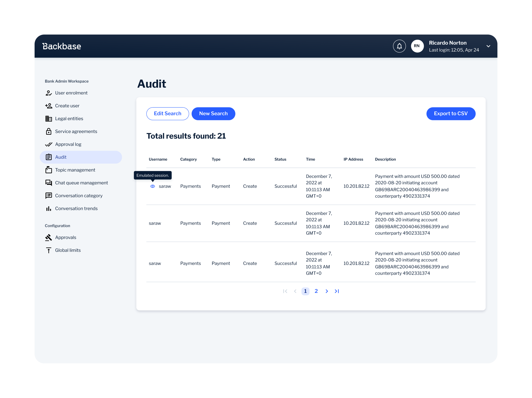Click the Topic management sidebar icon

coord(49,170)
